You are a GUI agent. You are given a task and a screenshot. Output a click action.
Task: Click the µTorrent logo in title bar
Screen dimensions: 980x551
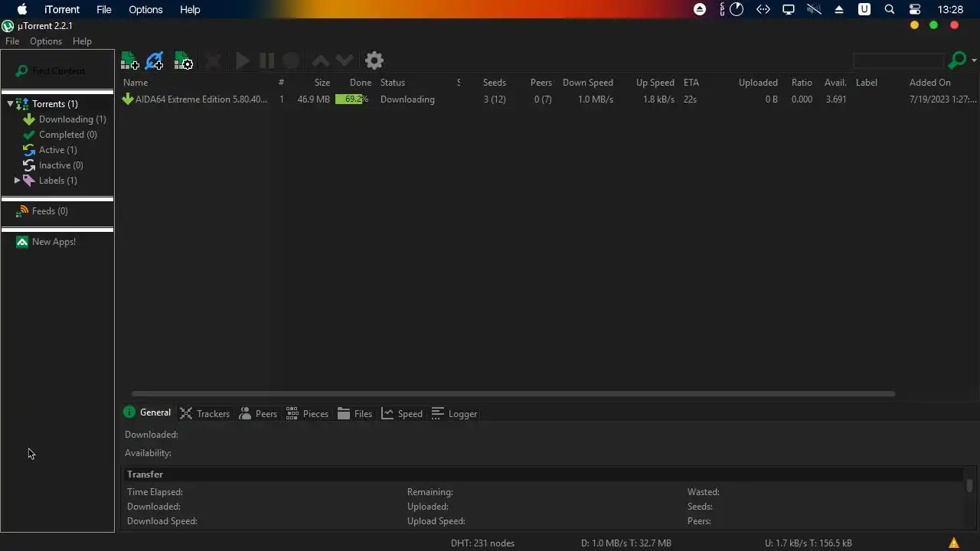pos(8,26)
